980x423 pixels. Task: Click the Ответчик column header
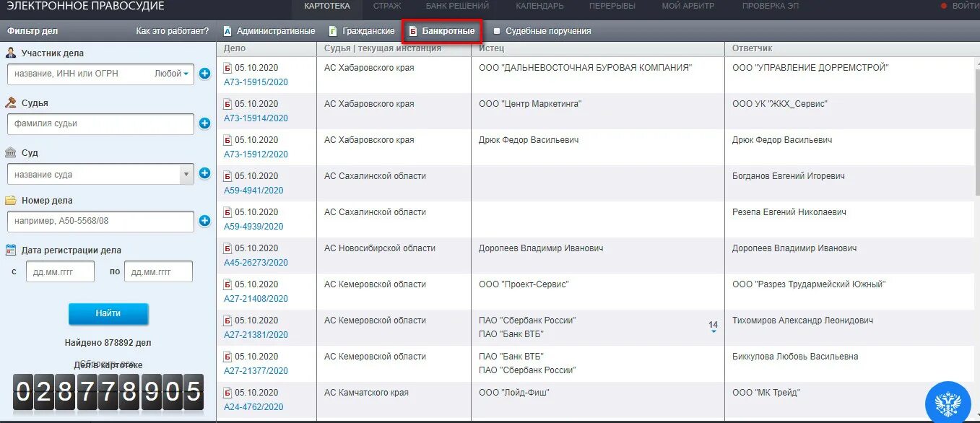[848, 48]
